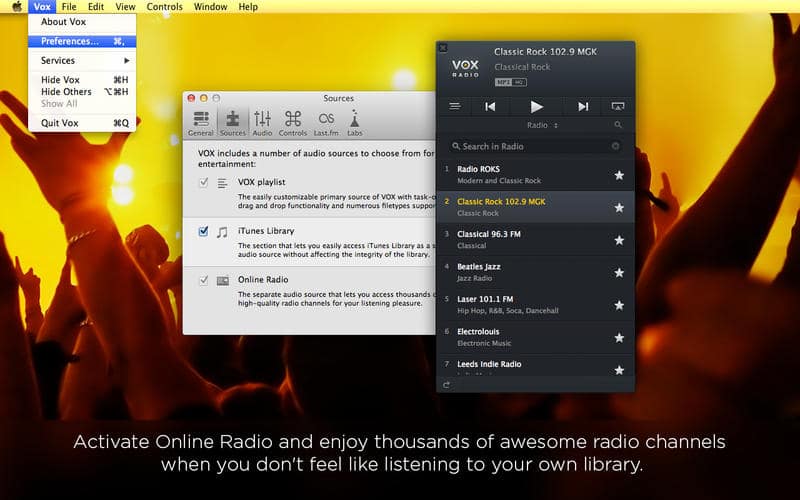
Task: Open the General preferences tab
Action: [201, 123]
